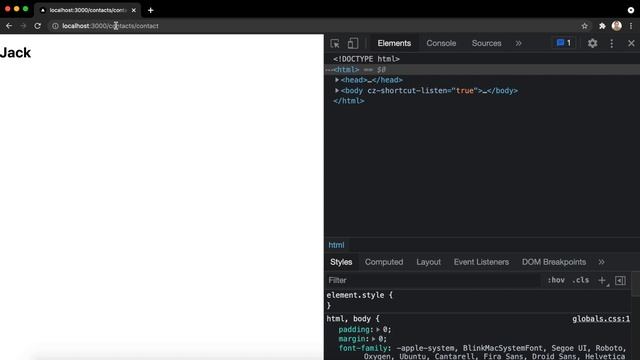Toggle the :hov element state pane
The image size is (640, 360).
[x=556, y=280]
